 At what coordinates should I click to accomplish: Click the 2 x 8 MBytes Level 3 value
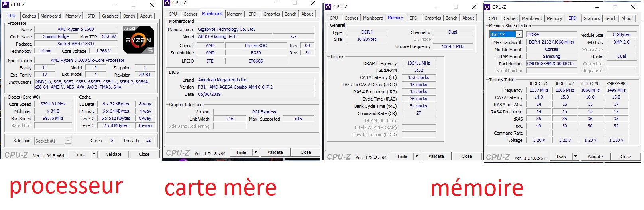[x=116, y=125]
